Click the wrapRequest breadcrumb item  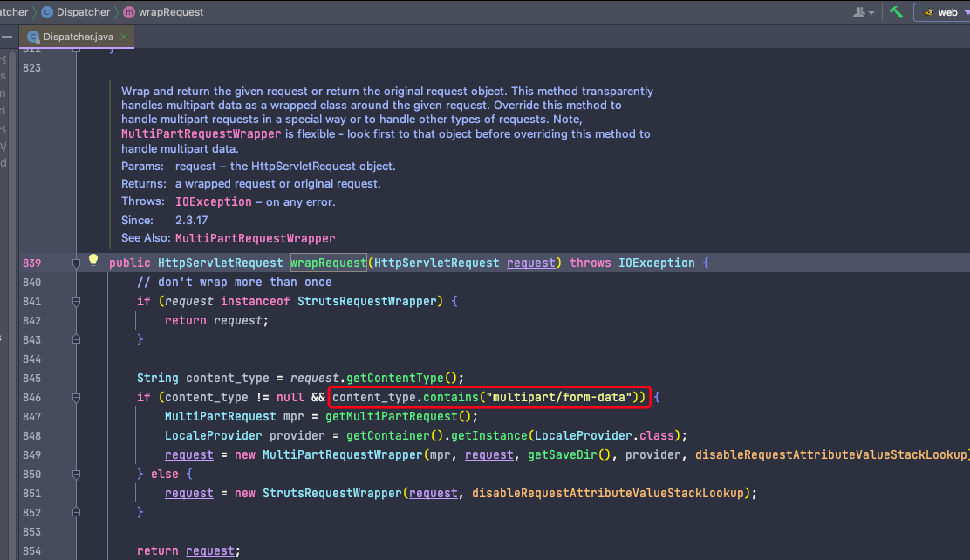171,12
